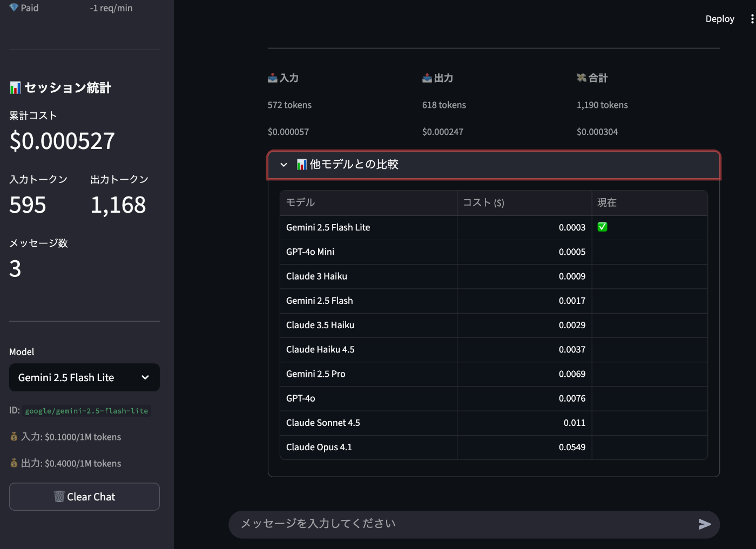The width and height of the screenshot is (756, 549).
Task: Click the message count value 3
Action: click(x=15, y=269)
